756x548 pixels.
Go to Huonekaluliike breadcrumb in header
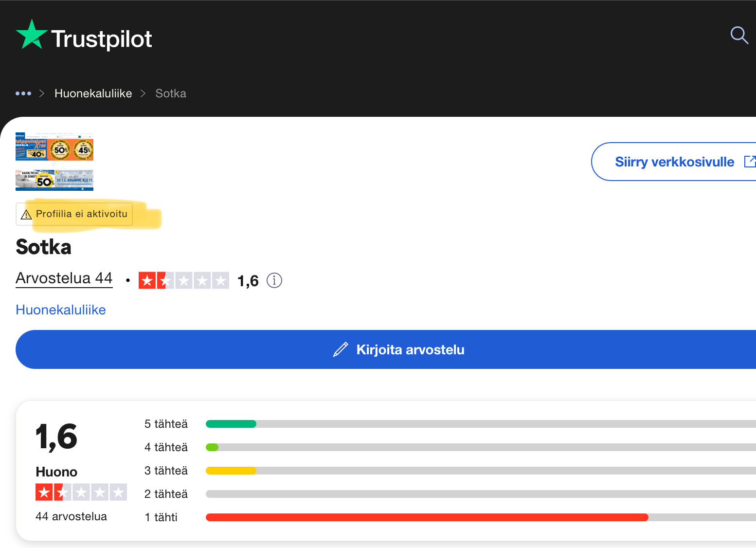click(x=93, y=93)
